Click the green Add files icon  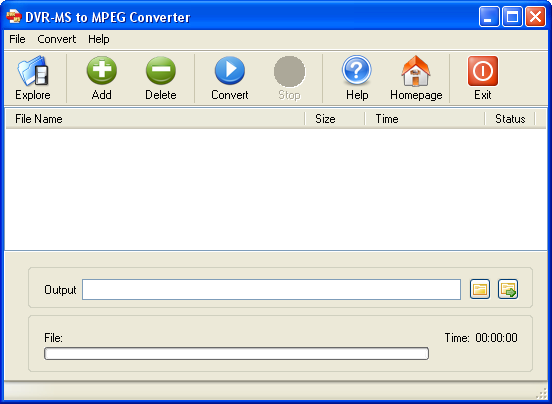102,71
